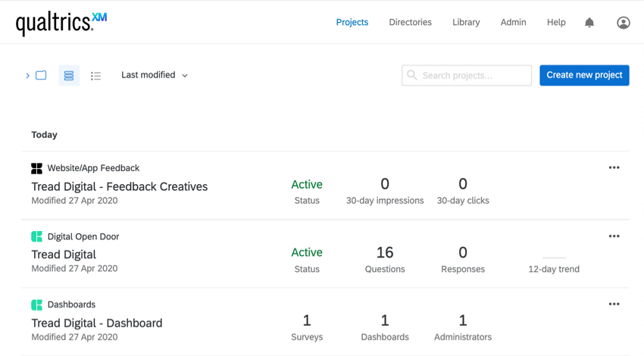
Task: Switch to the card view layout
Action: [x=69, y=75]
